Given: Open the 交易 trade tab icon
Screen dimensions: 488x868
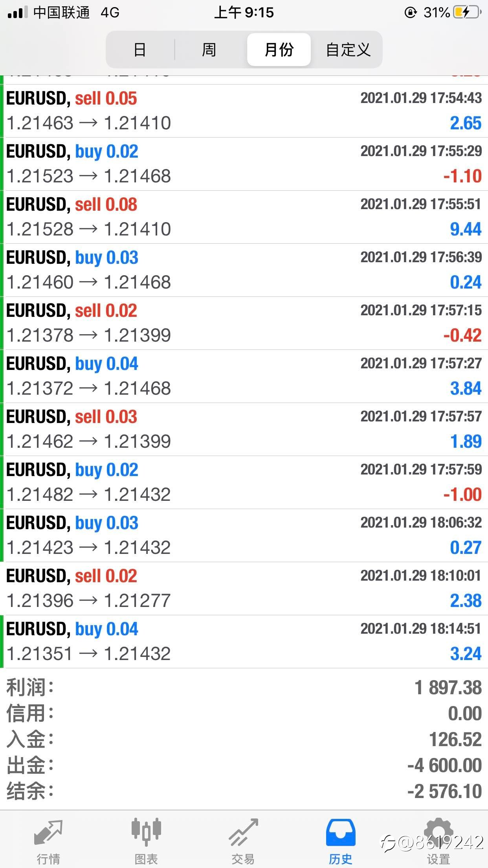Looking at the screenshot, I should pos(244,831).
